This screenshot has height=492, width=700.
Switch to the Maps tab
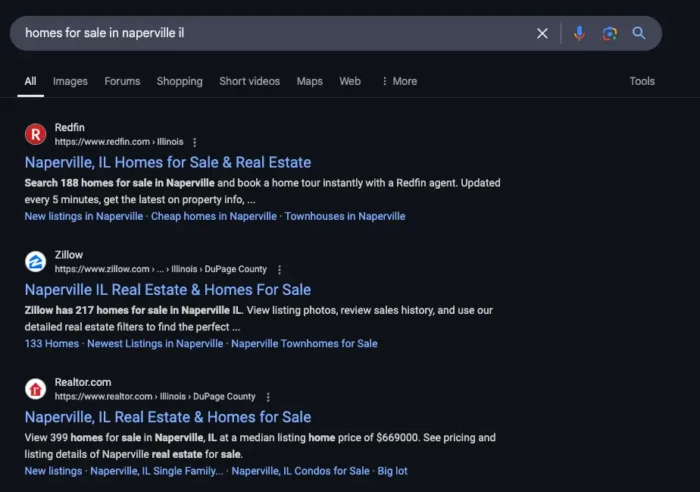[x=310, y=81]
